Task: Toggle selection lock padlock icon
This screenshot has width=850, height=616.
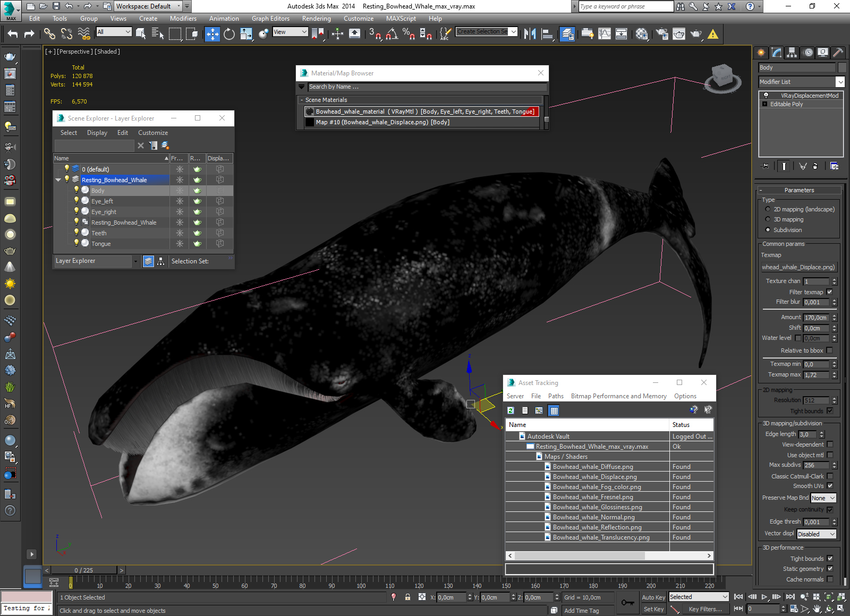Action: pyautogui.click(x=407, y=597)
